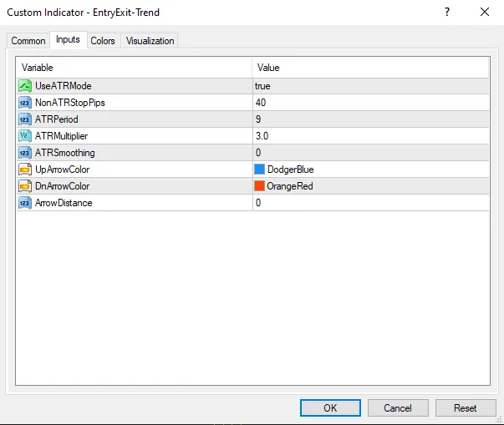
Task: Select the ATRSmoothing variable name
Action: (x=65, y=153)
